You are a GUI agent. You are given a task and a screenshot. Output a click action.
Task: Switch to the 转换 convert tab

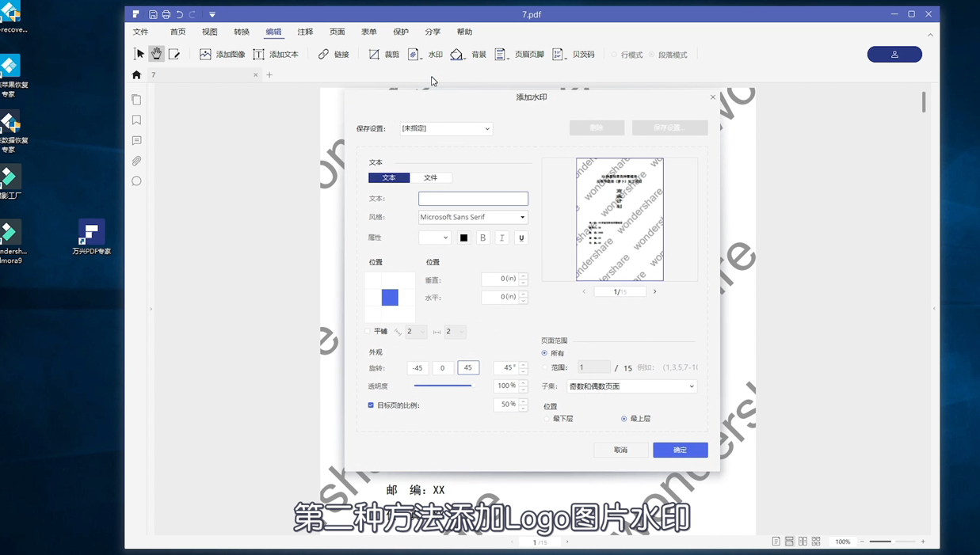(242, 32)
